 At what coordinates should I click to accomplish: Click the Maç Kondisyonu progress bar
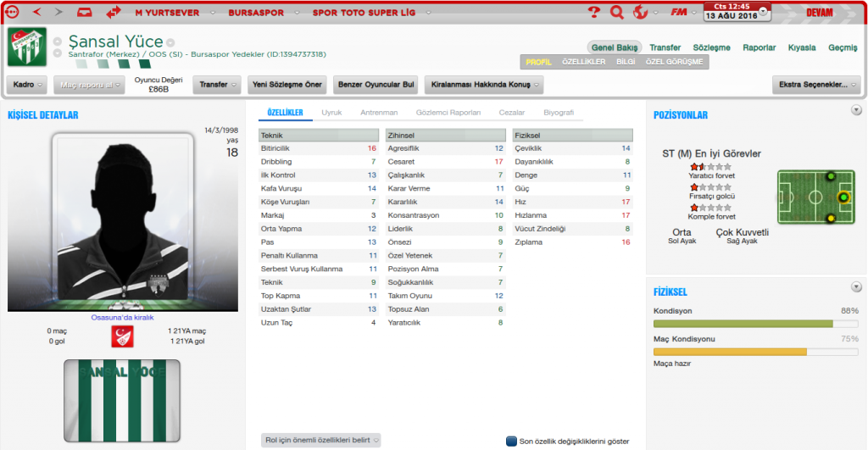pos(755,352)
